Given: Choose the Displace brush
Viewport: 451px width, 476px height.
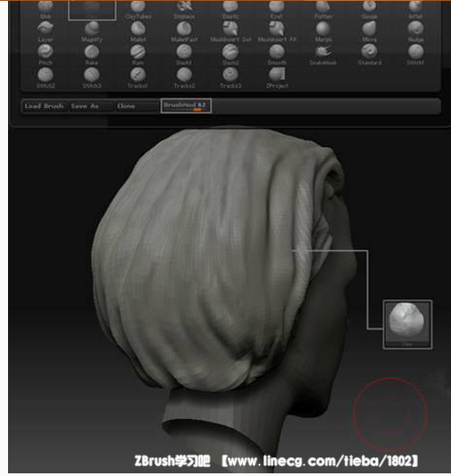Looking at the screenshot, I should pyautogui.click(x=184, y=9).
